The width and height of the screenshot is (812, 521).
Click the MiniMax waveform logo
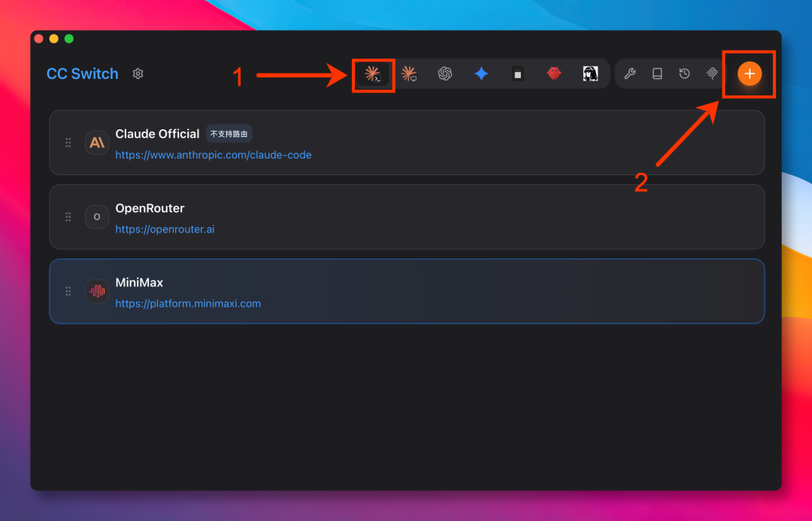(97, 291)
